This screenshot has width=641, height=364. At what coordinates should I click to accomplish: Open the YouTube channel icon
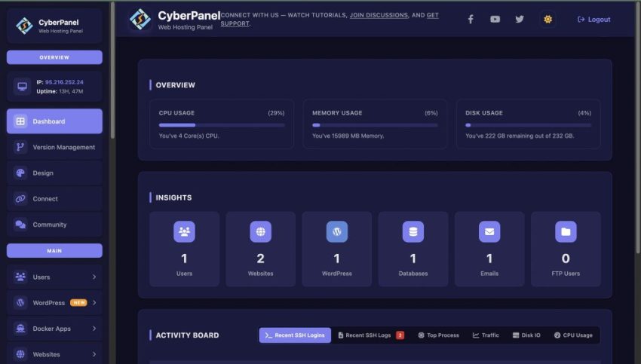[x=495, y=20]
